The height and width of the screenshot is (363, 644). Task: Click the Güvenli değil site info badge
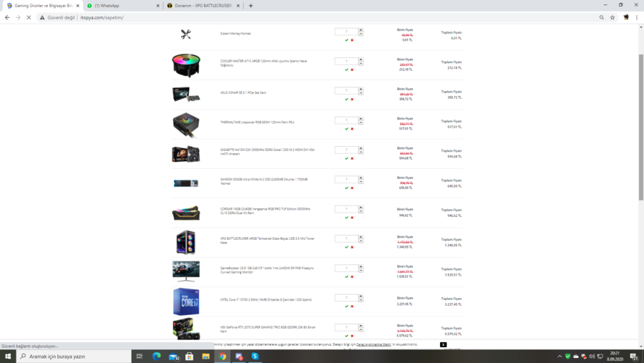click(57, 18)
